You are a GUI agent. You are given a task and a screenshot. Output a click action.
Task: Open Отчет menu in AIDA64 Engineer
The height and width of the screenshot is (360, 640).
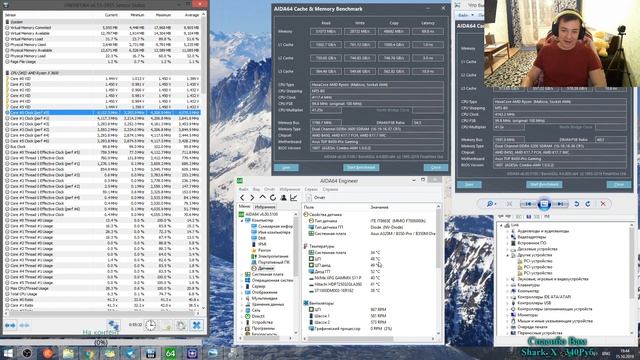[x=269, y=189]
